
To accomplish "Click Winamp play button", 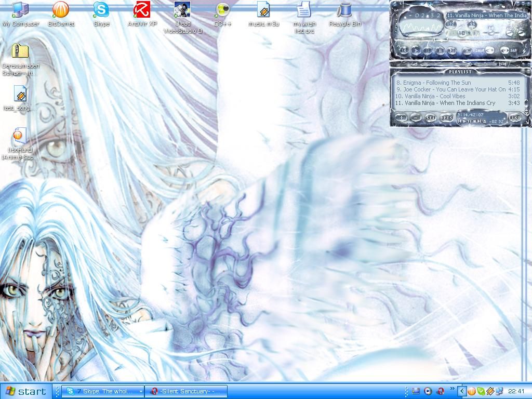I will pyautogui.click(x=415, y=50).
